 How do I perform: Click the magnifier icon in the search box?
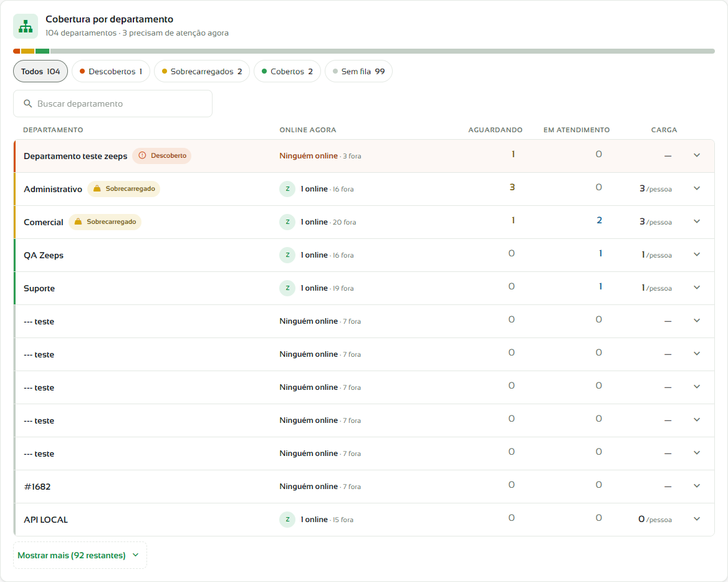(x=28, y=104)
